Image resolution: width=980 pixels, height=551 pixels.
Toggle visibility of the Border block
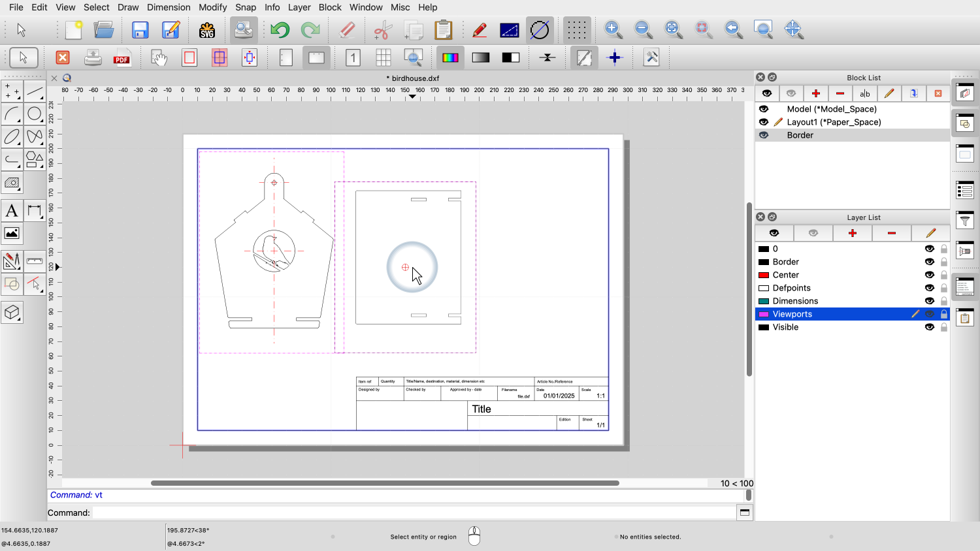[764, 135]
